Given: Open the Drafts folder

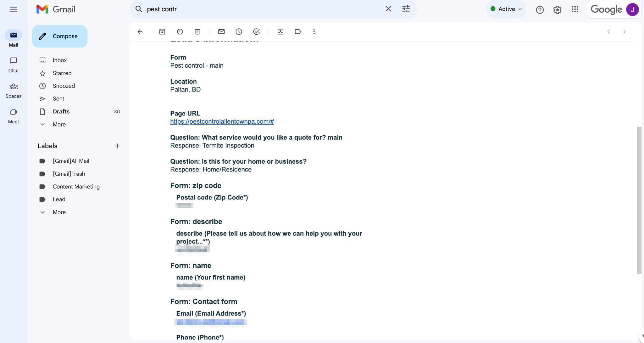Looking at the screenshot, I should pyautogui.click(x=61, y=111).
